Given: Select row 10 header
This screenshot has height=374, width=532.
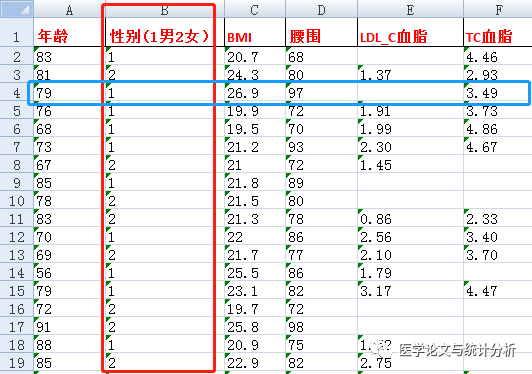Looking at the screenshot, I should pos(17,201).
